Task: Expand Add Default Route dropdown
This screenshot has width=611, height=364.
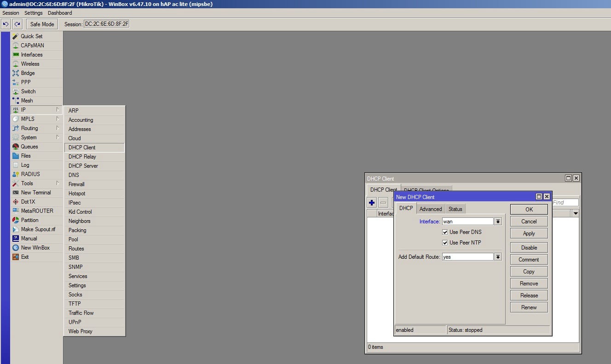Action: tap(498, 257)
